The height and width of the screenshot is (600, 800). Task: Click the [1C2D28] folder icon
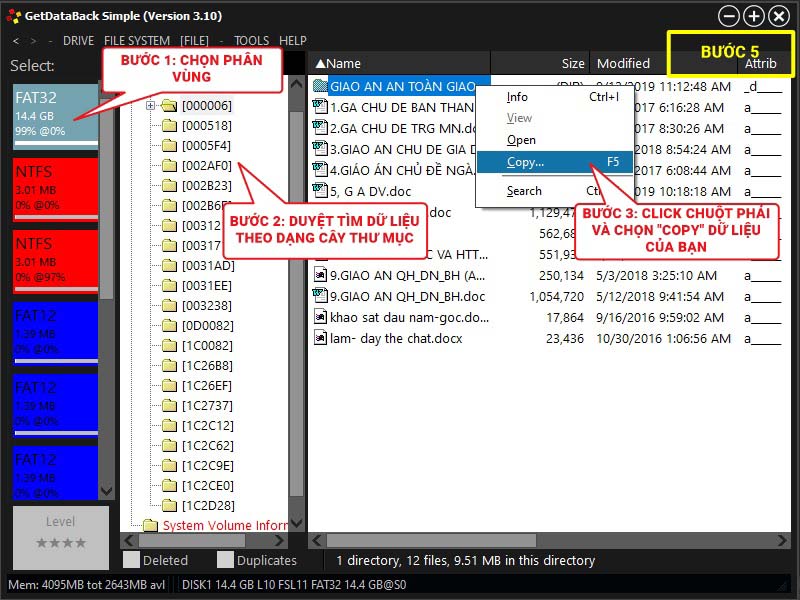click(x=169, y=506)
